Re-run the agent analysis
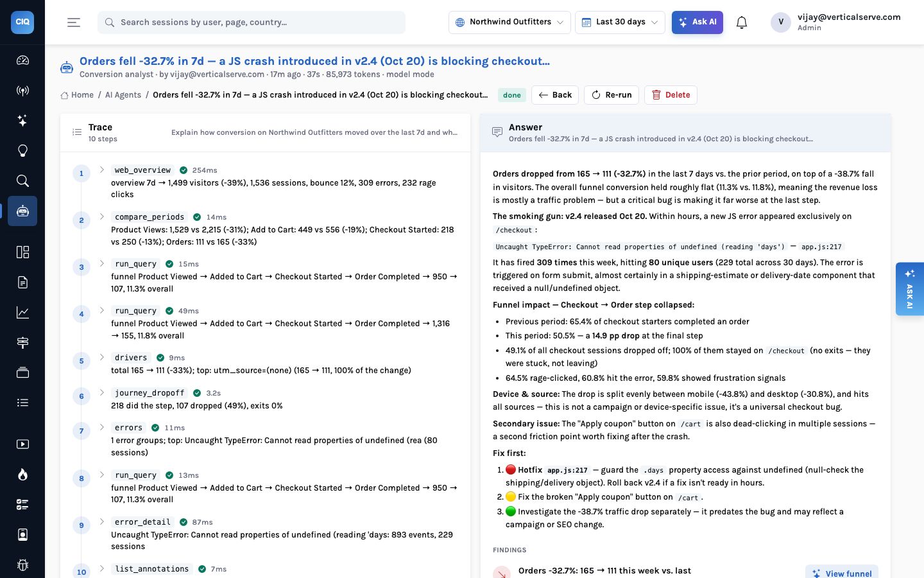The image size is (924, 578). point(612,95)
